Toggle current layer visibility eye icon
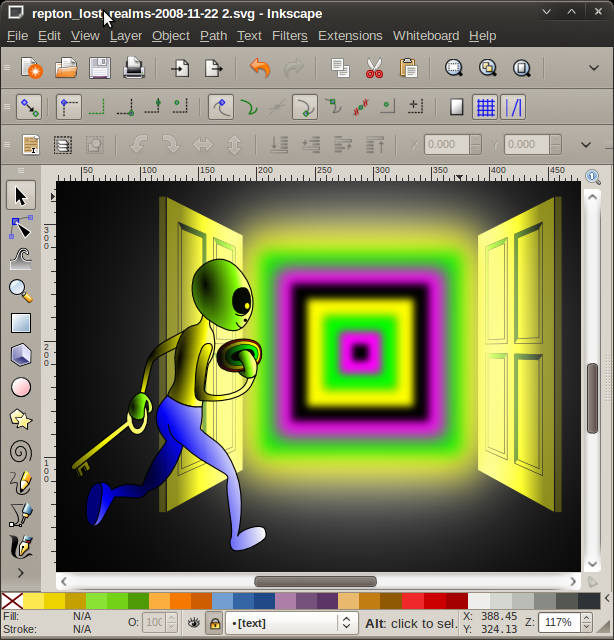The image size is (614, 640). click(x=194, y=623)
